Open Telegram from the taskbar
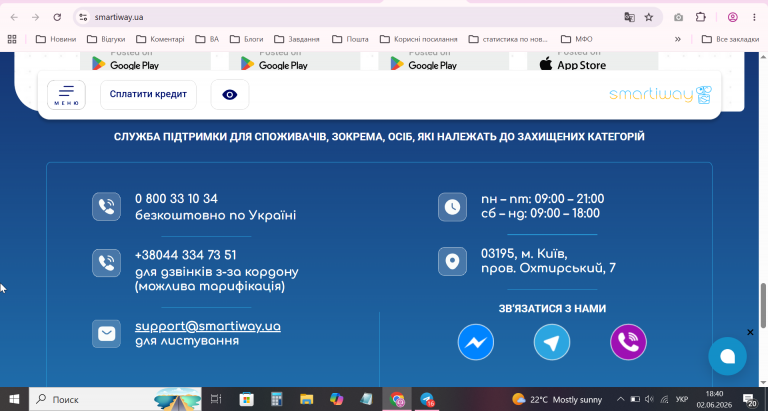The width and height of the screenshot is (768, 411). pos(427,399)
